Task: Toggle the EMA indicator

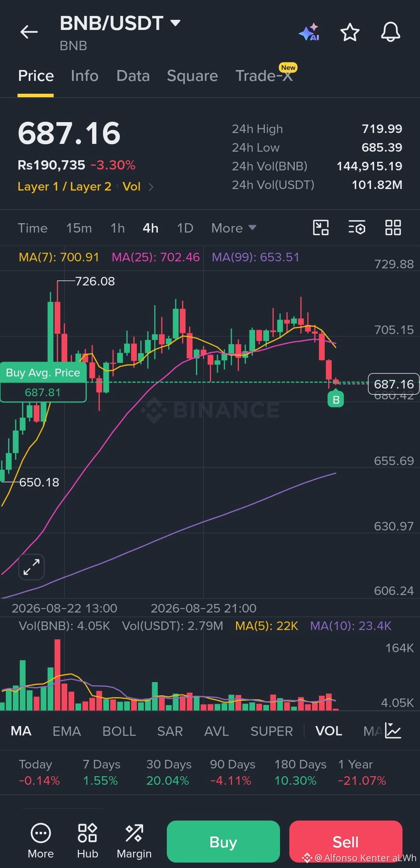Action: [x=67, y=731]
